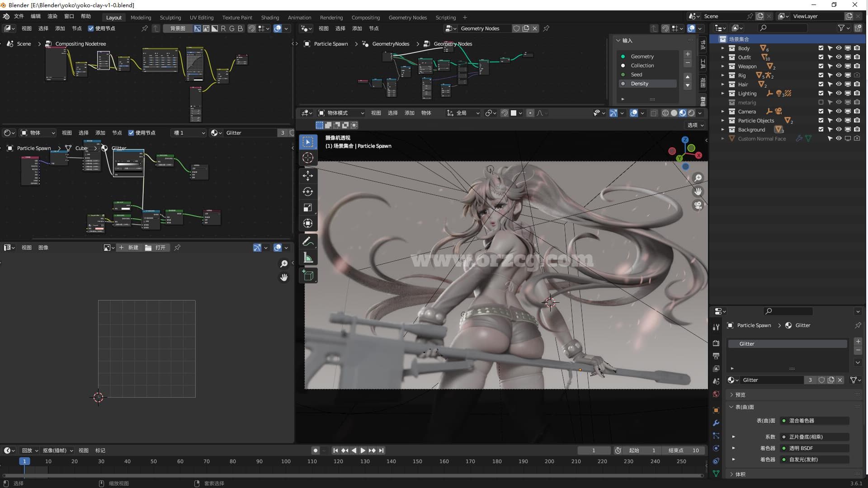Expand the Volume panel in material properties
868x488 pixels.
(x=740, y=474)
